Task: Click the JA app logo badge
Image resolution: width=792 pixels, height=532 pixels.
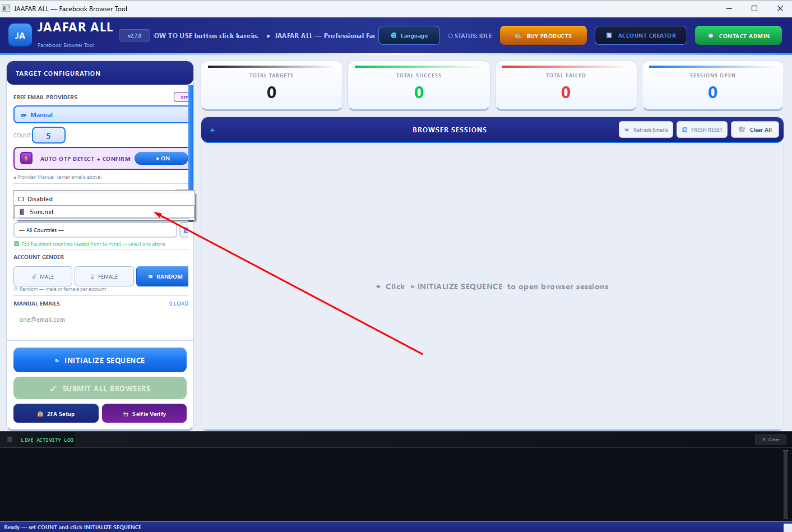Action: point(20,35)
